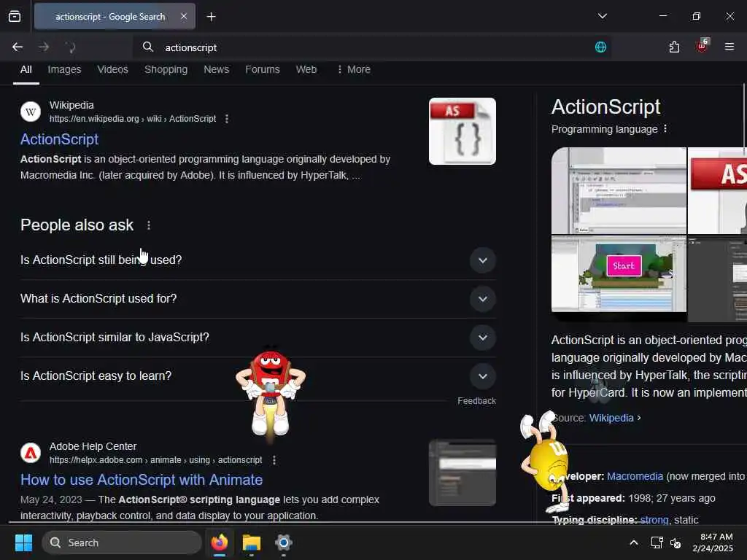
Task: Click the ActionScript knowledge panel title
Action: 606,107
